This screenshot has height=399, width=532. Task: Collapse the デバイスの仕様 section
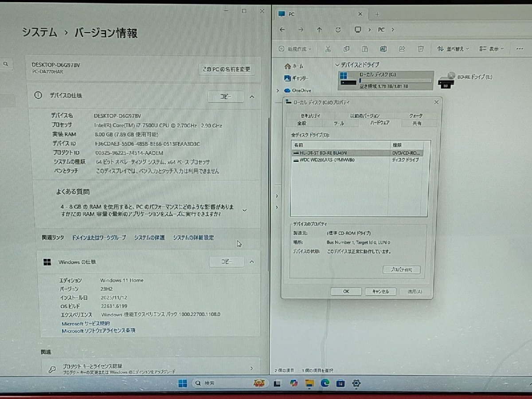[252, 96]
